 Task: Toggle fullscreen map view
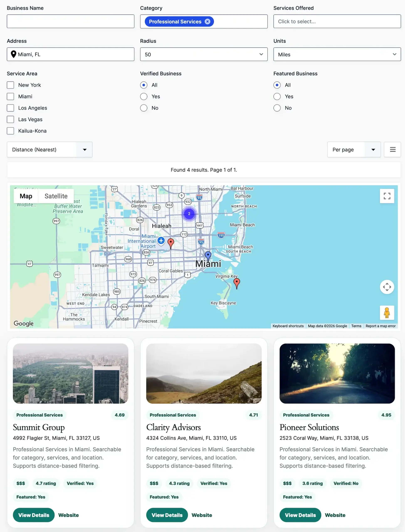[x=387, y=196]
